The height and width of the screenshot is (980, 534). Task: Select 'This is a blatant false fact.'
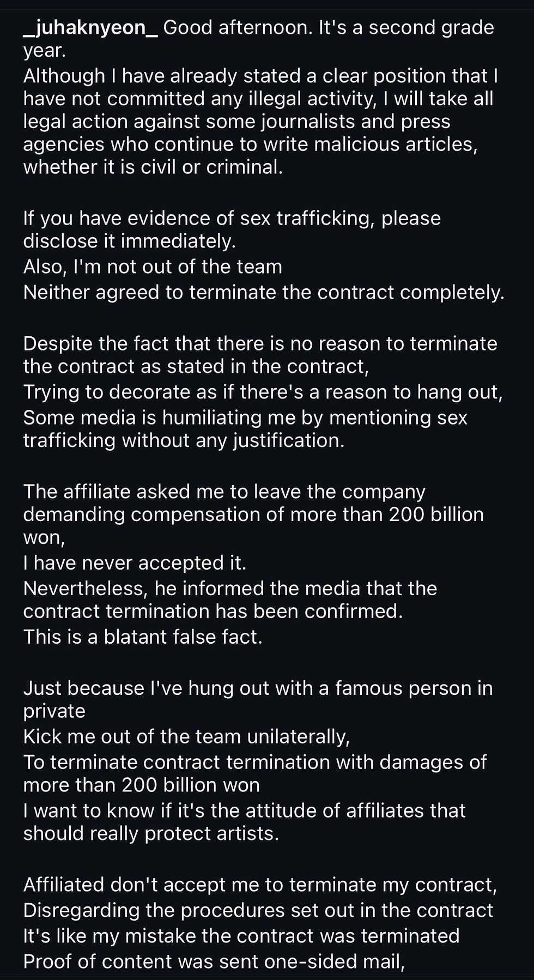[143, 637]
